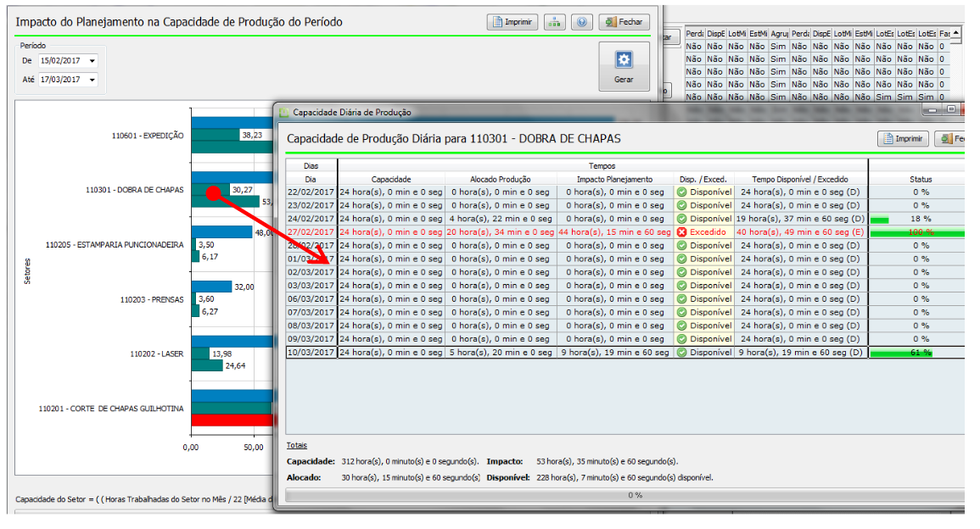The width and height of the screenshot is (980, 529).
Task: Click the Status column header
Action: [x=920, y=180]
